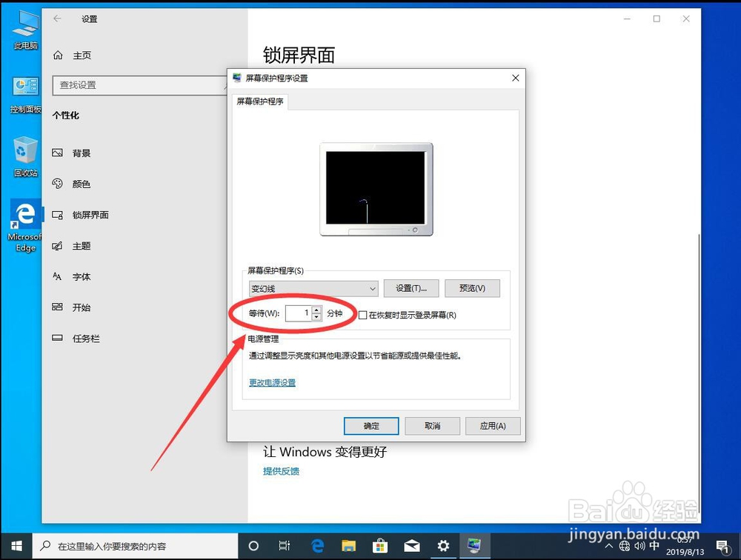
Task: Switch input method 中 indicator
Action: coord(654,546)
